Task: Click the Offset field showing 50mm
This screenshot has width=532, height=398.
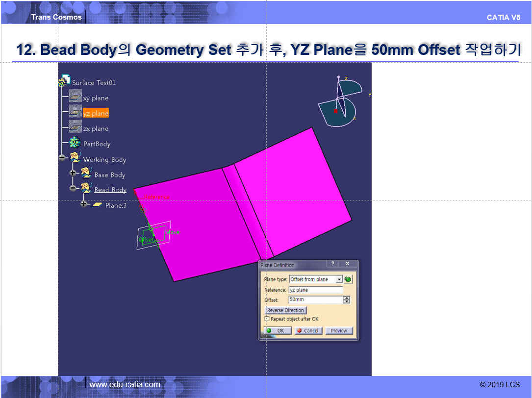Action: pyautogui.click(x=316, y=299)
